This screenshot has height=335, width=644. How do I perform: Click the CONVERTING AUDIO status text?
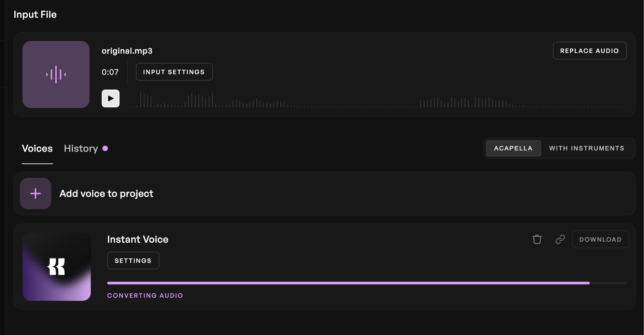tap(145, 295)
